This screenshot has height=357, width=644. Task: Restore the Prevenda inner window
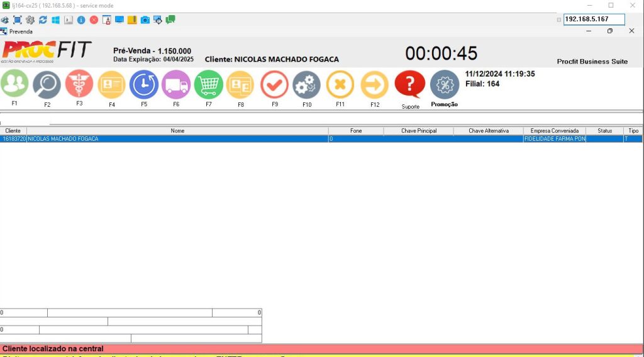tap(610, 31)
